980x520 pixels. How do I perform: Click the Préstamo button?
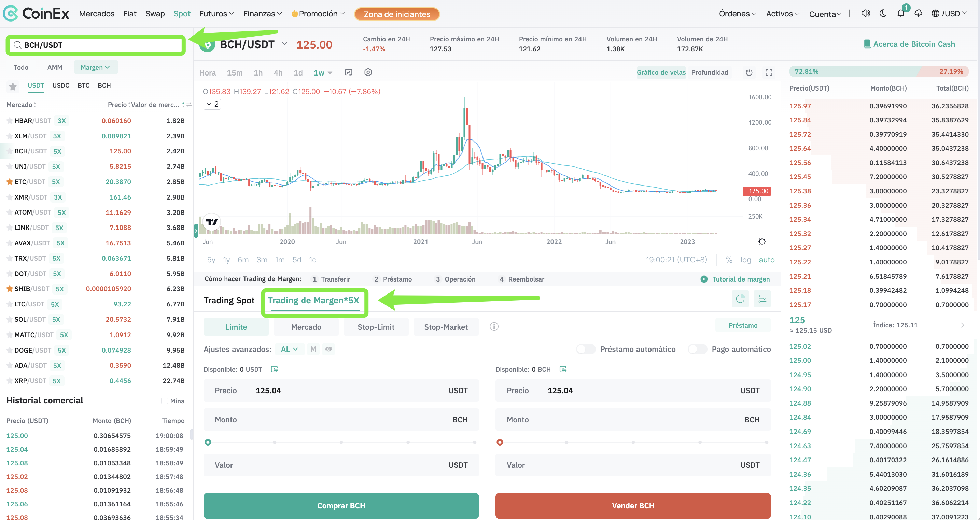tap(743, 326)
